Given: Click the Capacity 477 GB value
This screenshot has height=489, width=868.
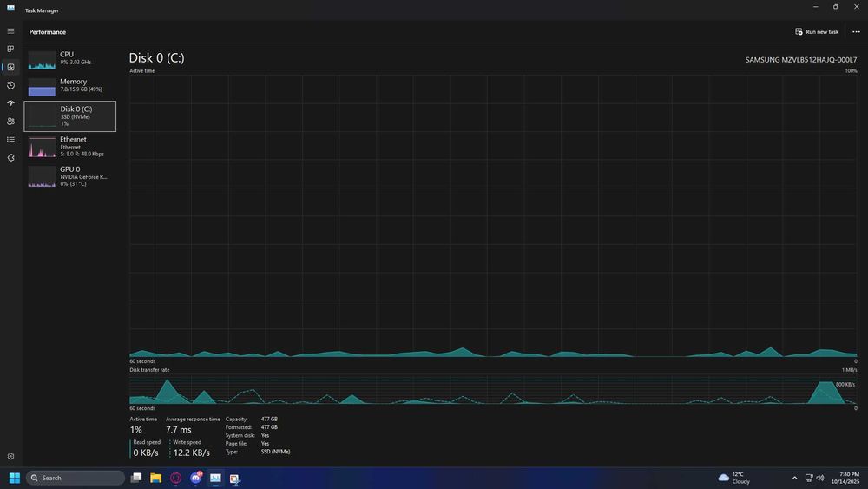Looking at the screenshot, I should click(x=269, y=420).
